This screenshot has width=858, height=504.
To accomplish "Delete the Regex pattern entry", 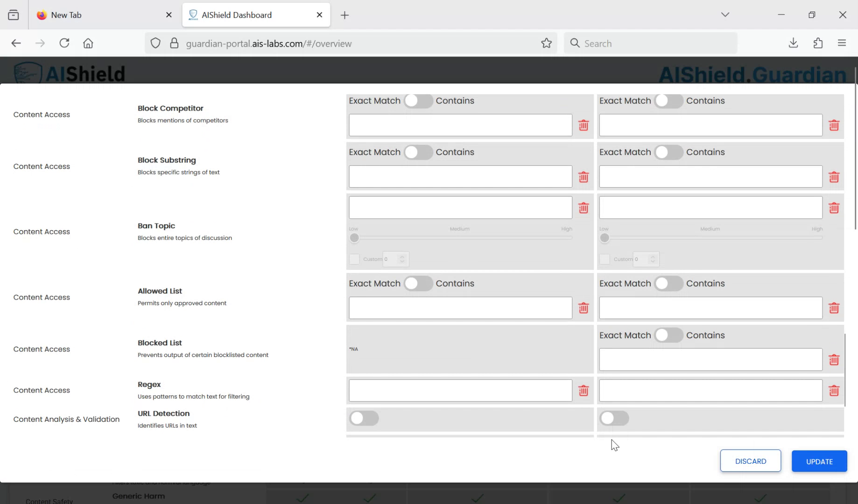I will click(x=583, y=391).
